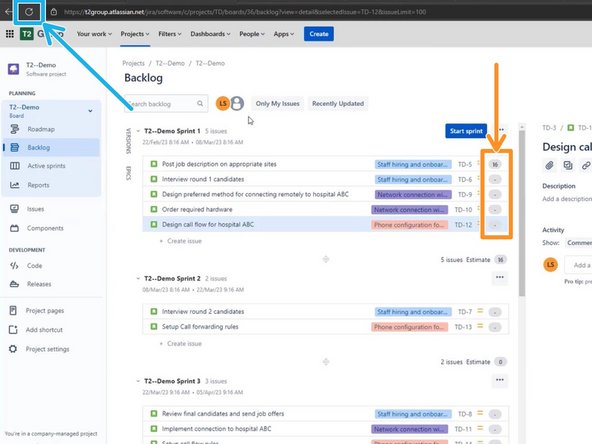Toggle Only My Issues filter
The width and height of the screenshot is (592, 444).
tap(278, 103)
